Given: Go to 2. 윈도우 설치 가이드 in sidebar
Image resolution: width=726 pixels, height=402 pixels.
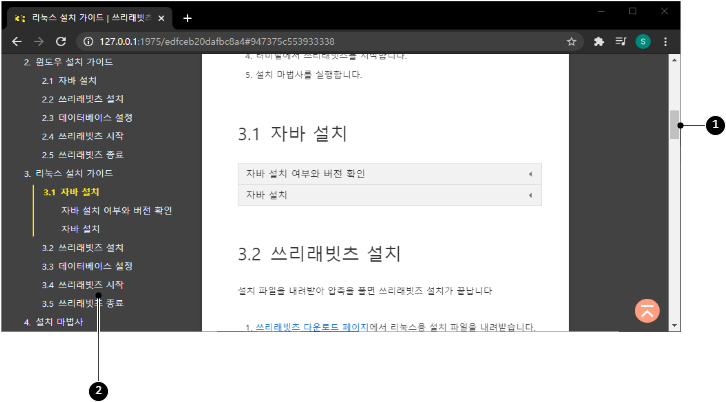Looking at the screenshot, I should (x=68, y=62).
